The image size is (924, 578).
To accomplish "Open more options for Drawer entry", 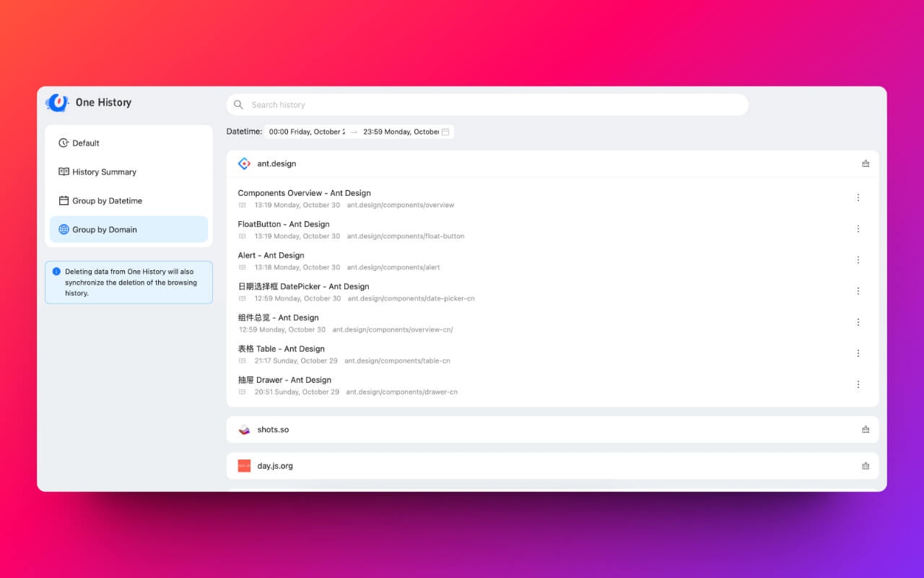I will pos(858,384).
